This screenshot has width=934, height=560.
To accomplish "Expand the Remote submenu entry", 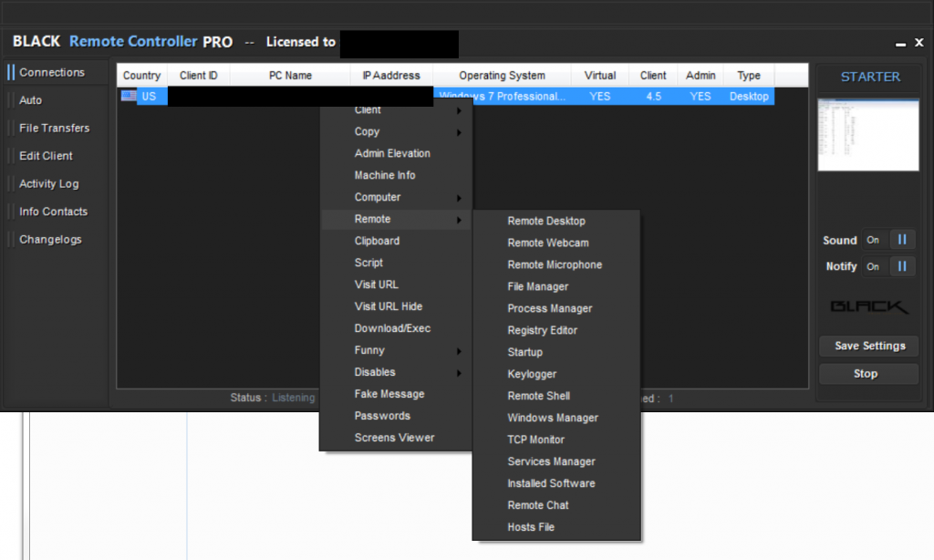I will [396, 219].
